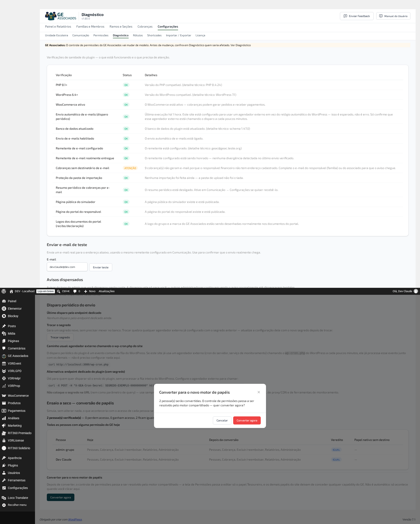Screen dimensions: 420x524
Task: Click Cancelar in the dialog
Action: [222, 420]
